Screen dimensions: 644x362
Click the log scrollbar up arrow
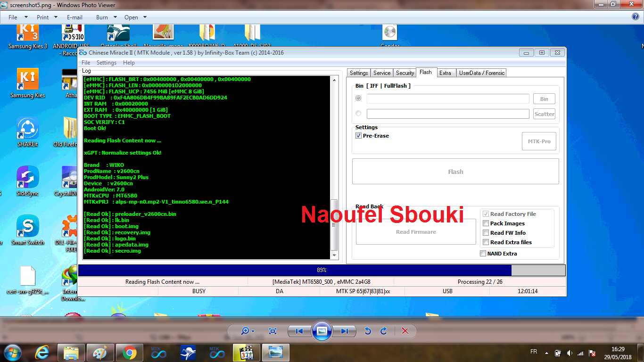(x=334, y=79)
